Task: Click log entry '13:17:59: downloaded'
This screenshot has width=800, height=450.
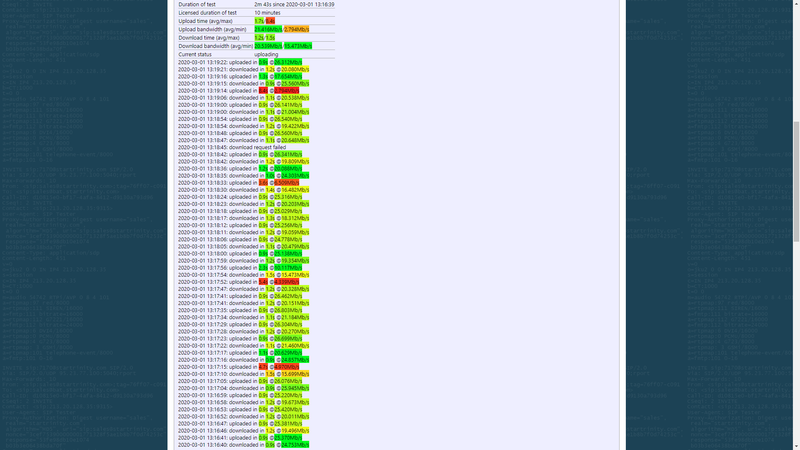Action: (x=243, y=261)
